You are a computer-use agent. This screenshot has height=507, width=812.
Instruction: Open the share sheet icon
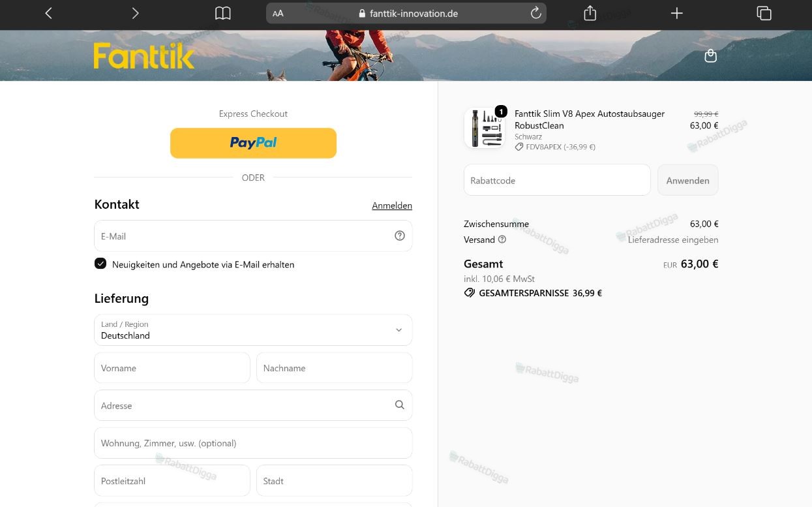coord(590,13)
